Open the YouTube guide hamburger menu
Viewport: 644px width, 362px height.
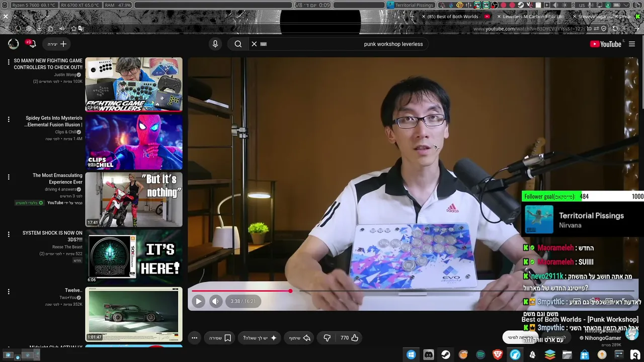(632, 44)
